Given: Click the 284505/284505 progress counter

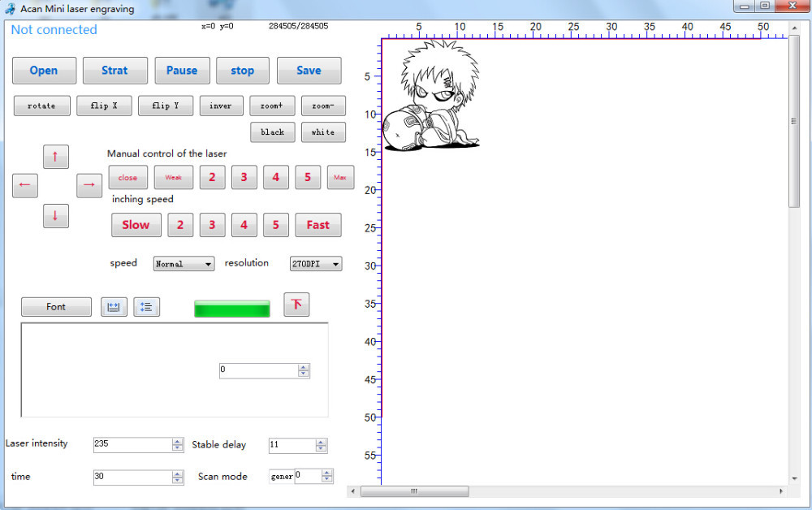Looking at the screenshot, I should (x=298, y=26).
